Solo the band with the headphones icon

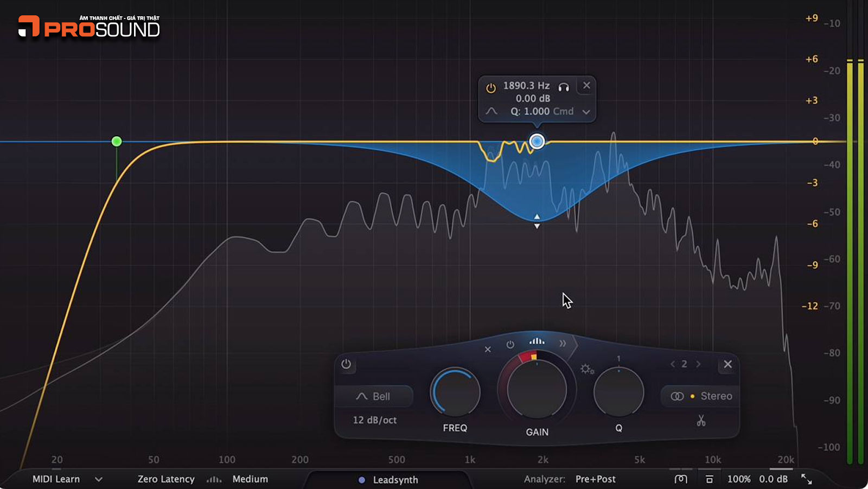click(564, 87)
